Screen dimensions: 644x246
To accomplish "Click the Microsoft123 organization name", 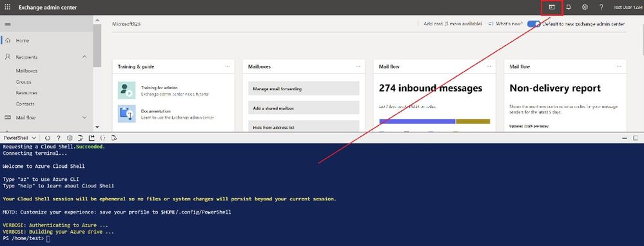I will 126,24.
